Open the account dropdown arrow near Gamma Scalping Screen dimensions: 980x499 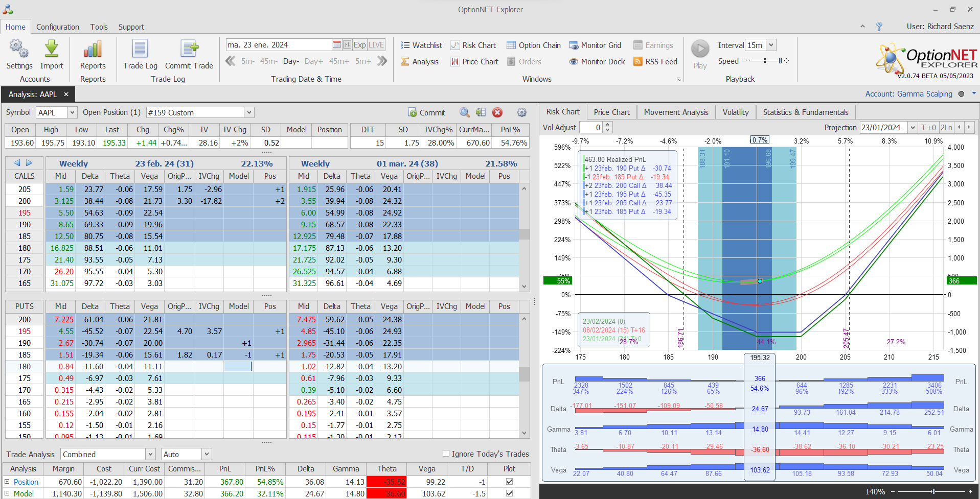[974, 93]
